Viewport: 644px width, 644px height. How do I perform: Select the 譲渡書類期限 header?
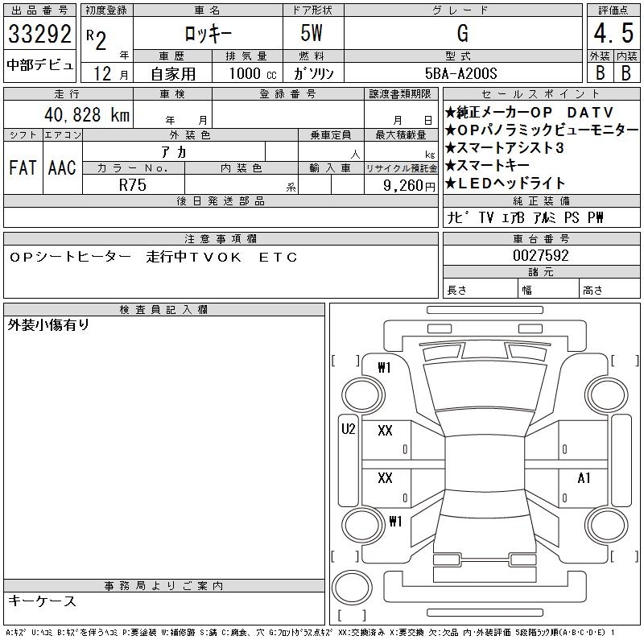pyautogui.click(x=400, y=94)
